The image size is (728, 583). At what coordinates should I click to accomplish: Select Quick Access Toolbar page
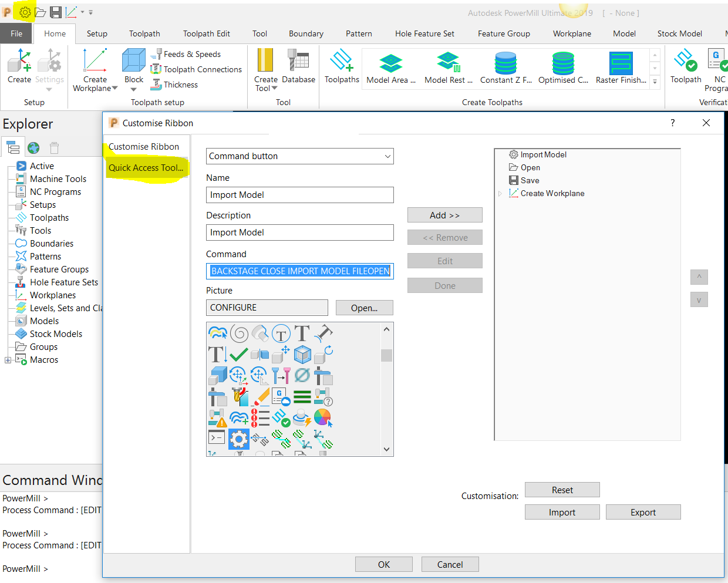(146, 168)
